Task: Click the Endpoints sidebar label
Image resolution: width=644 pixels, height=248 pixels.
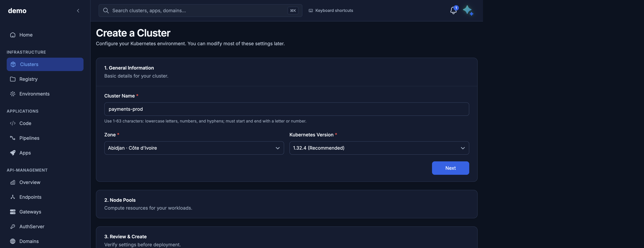Action: tap(30, 197)
